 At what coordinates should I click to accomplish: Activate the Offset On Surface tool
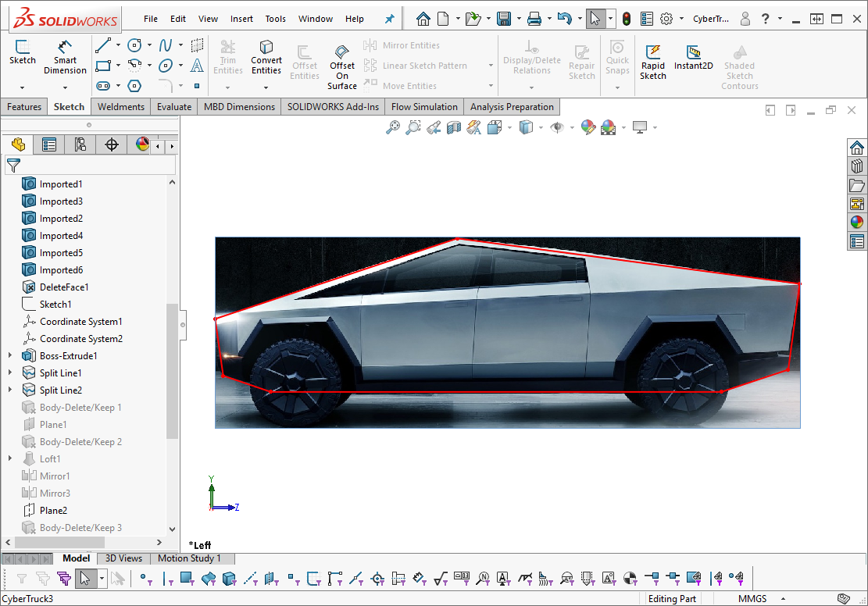tap(341, 66)
